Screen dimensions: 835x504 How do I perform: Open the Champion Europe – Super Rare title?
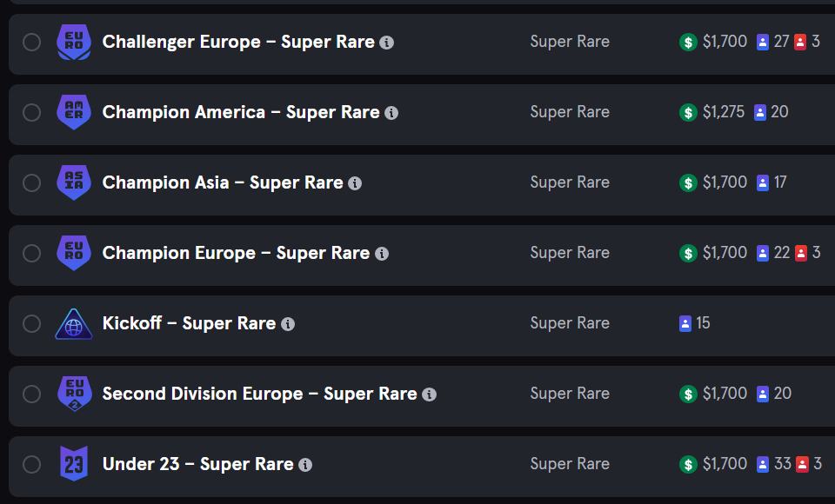pos(236,253)
